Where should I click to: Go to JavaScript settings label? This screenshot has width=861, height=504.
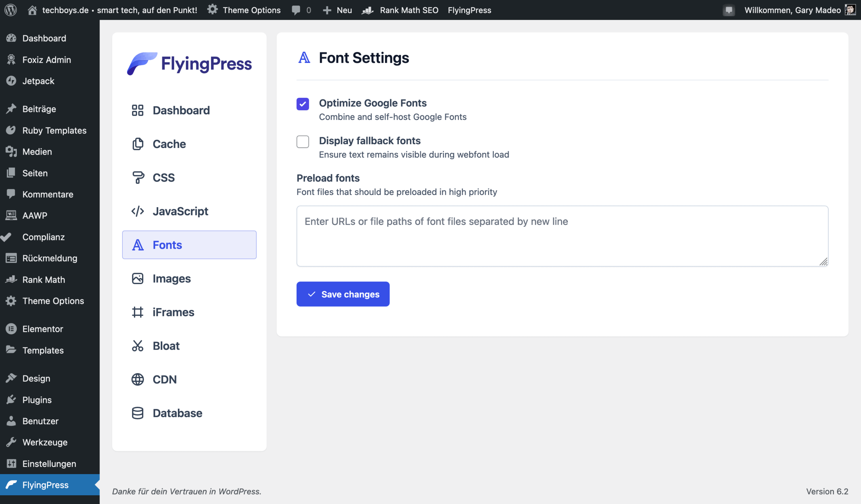[180, 211]
